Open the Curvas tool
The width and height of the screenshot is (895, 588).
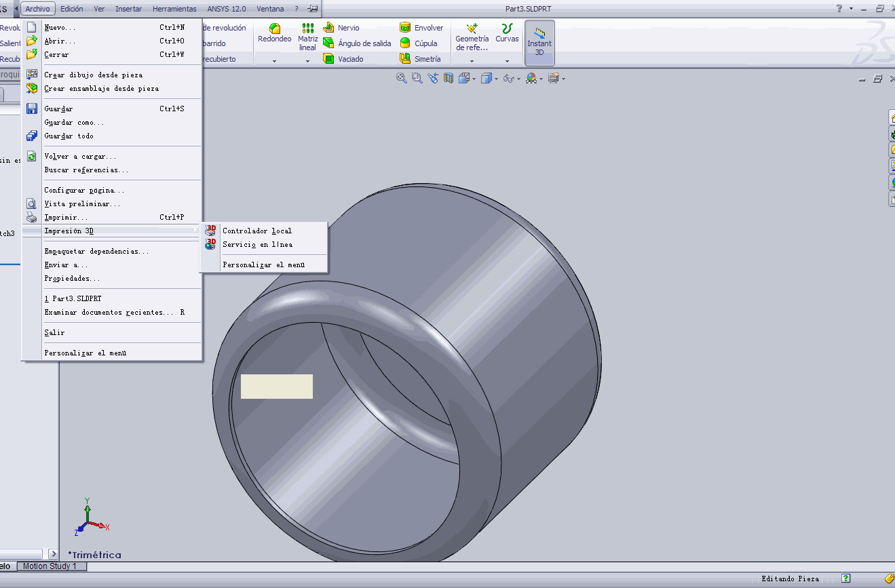(507, 33)
